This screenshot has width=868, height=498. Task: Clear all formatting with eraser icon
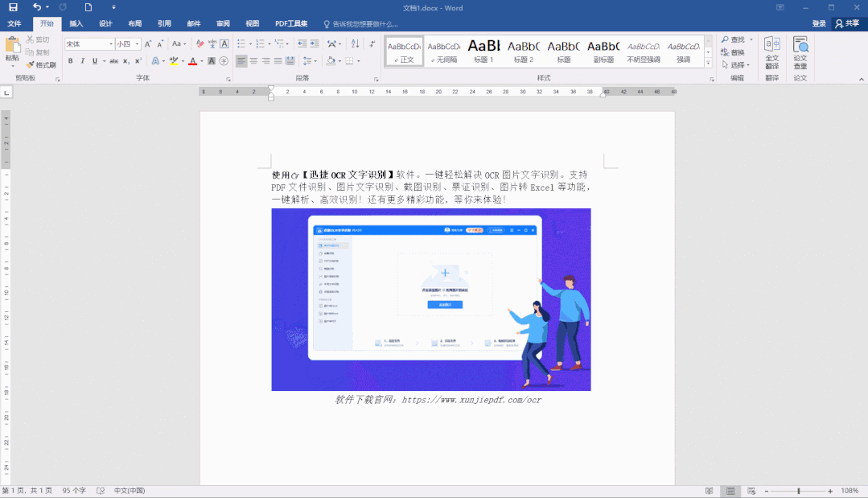200,43
